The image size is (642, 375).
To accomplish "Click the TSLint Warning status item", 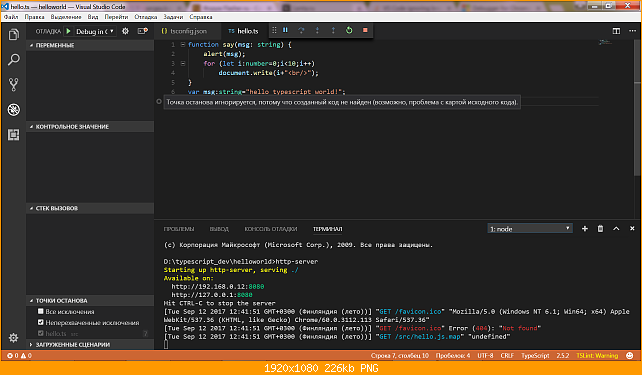I will (597, 355).
